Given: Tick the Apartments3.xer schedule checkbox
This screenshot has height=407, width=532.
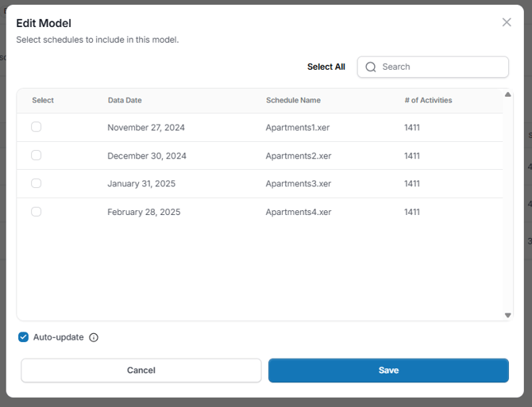Looking at the screenshot, I should 37,183.
